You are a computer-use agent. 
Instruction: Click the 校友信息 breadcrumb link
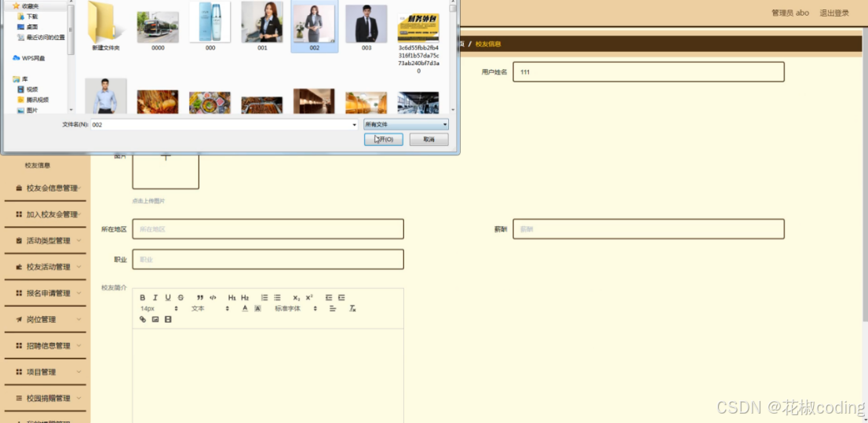488,44
